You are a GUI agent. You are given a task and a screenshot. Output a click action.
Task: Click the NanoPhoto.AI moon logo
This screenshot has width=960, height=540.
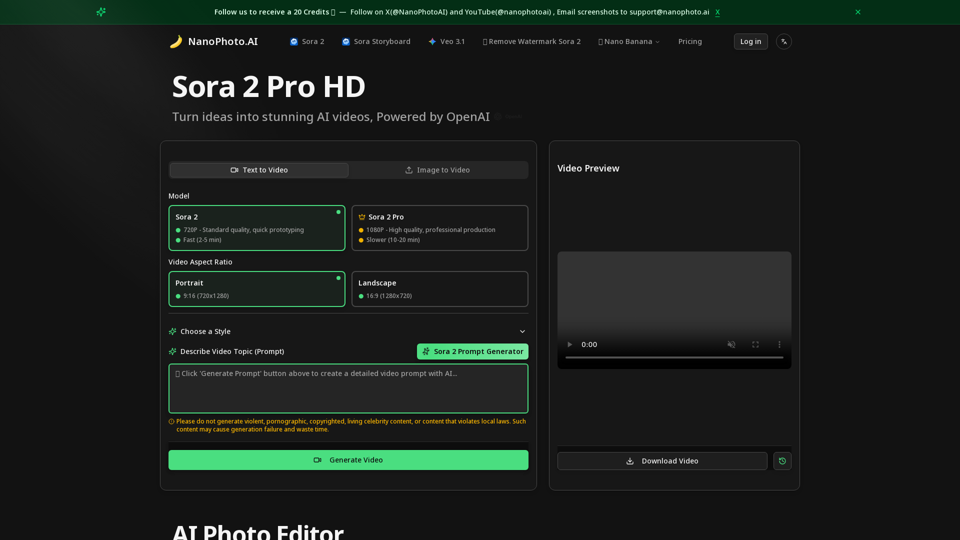pyautogui.click(x=176, y=42)
